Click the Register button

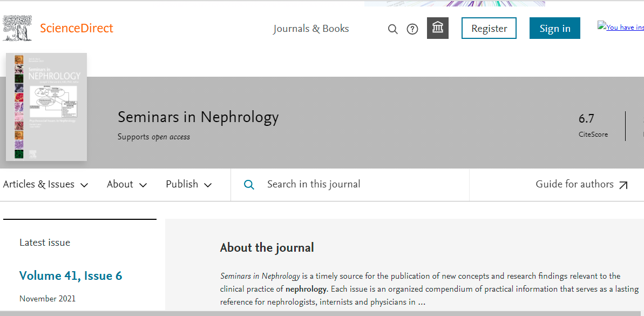point(489,29)
